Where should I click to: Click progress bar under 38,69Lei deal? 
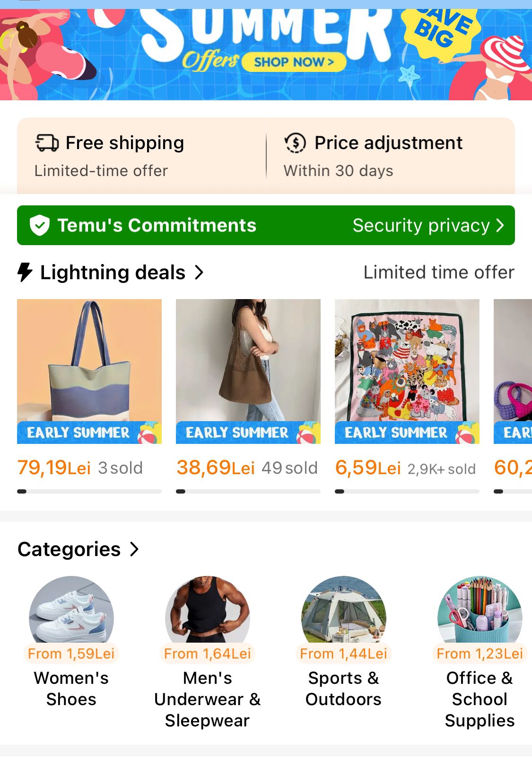248,491
